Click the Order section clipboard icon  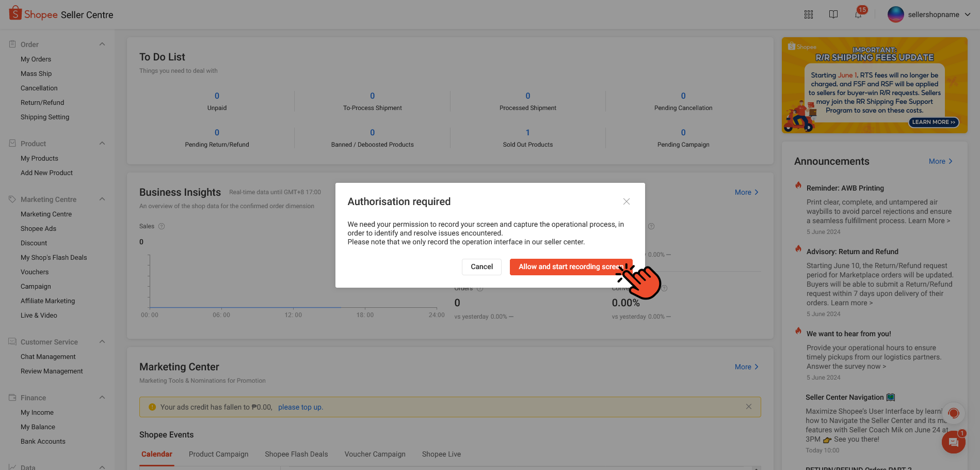[12, 44]
